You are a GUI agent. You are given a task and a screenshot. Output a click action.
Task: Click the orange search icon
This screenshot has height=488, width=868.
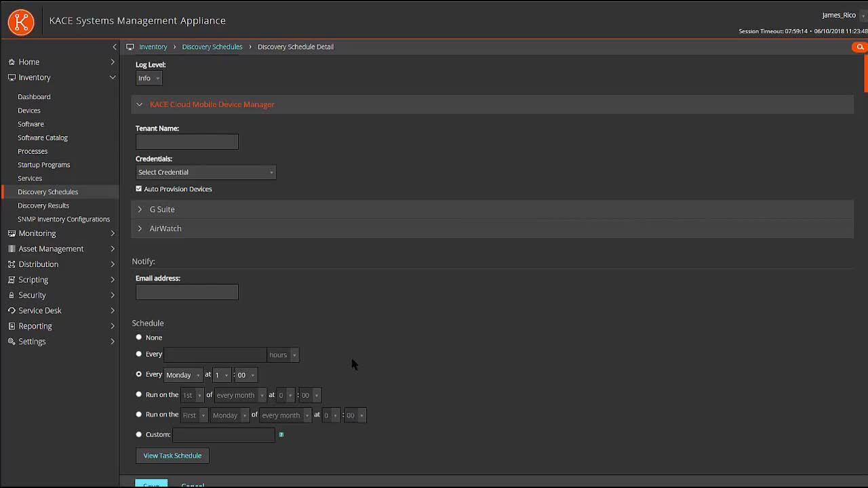tap(859, 47)
